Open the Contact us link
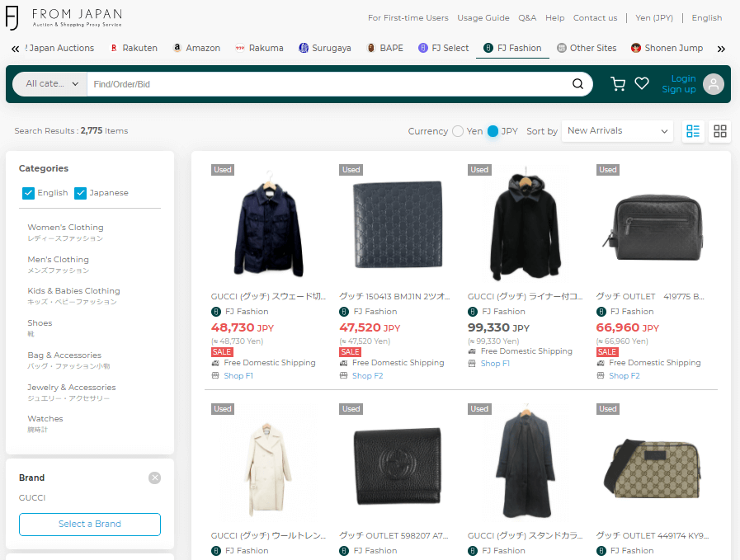 (x=595, y=18)
